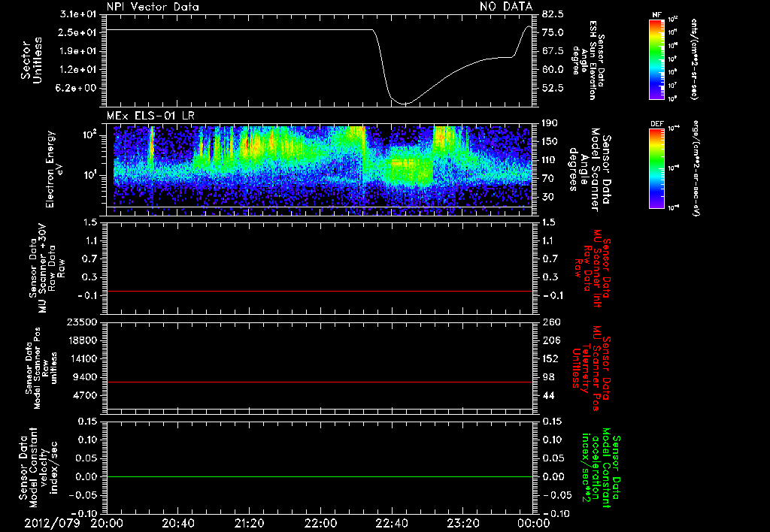Viewport: 770px width, 532px height.
Task: Click the 206 telemetry position tick
Action: point(550,340)
